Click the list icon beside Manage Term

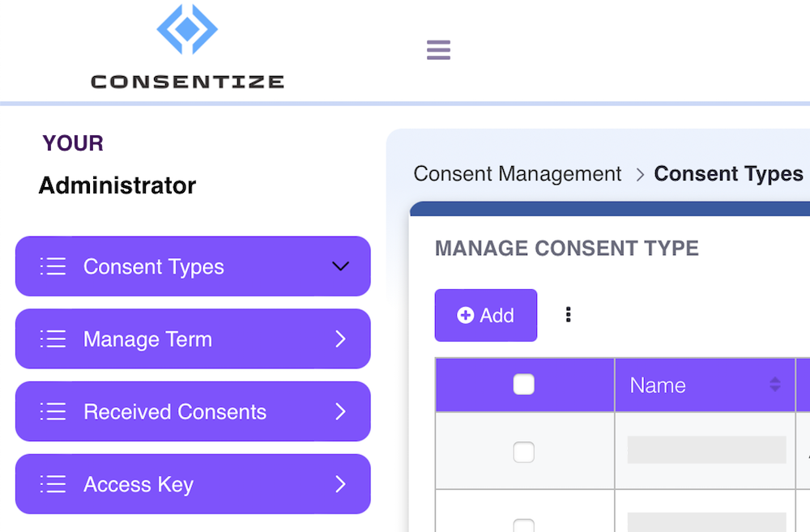(x=53, y=338)
